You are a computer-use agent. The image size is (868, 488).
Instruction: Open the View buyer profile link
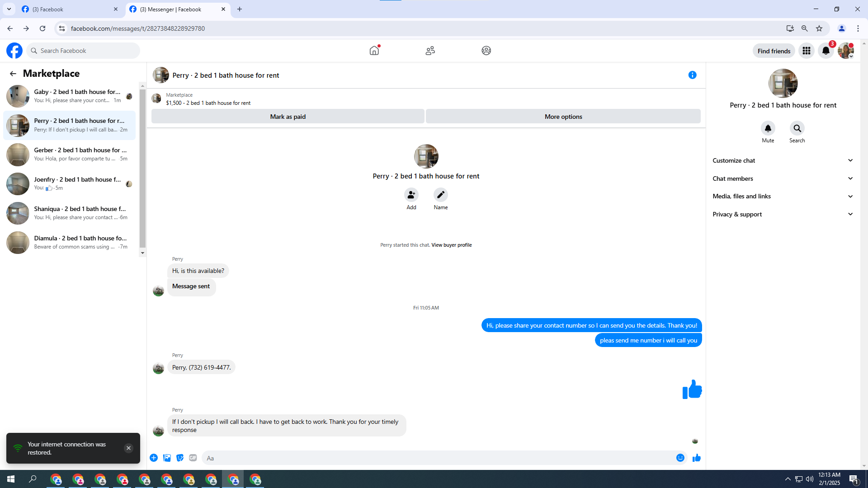[x=452, y=245]
